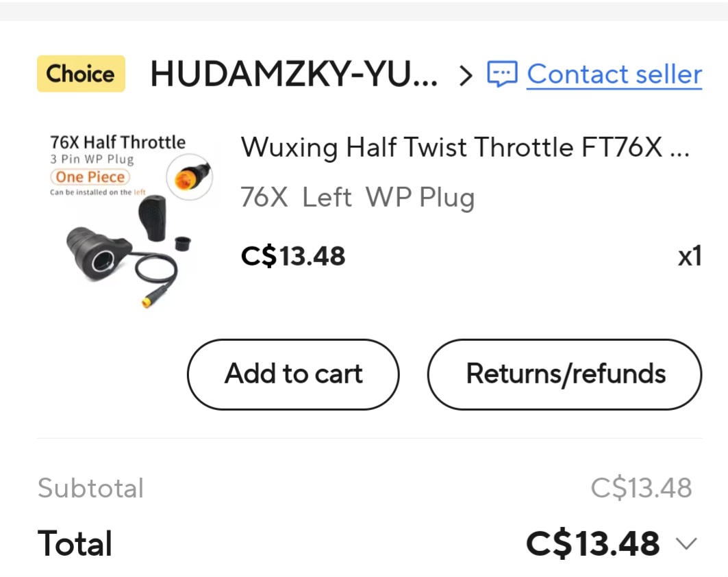728x577 pixels.
Task: Expand the total price breakdown chevron
Action: click(x=686, y=544)
